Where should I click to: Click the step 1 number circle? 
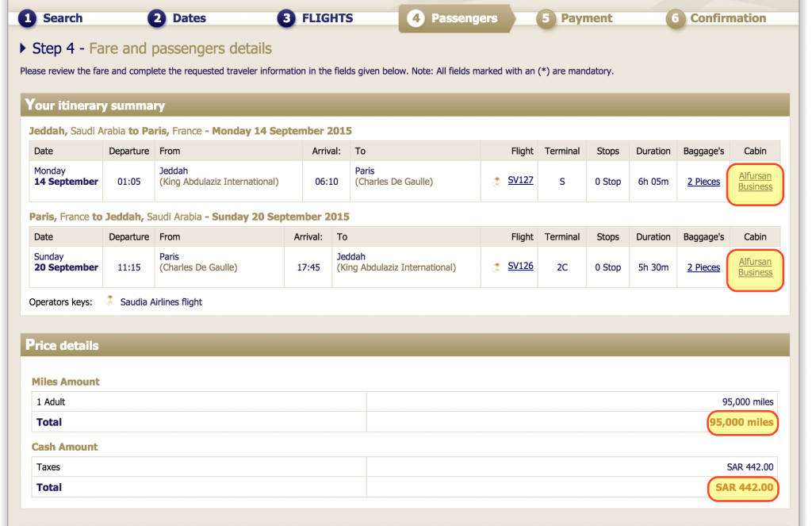28,18
